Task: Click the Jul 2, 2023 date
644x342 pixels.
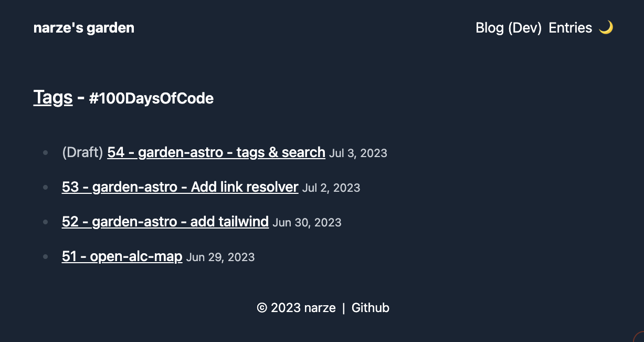Action: pos(331,188)
